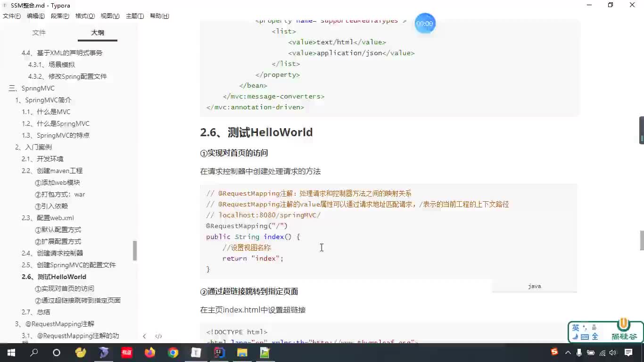The width and height of the screenshot is (644, 362).
Task: Click the moon icon in the input method bar
Action: click(575, 337)
